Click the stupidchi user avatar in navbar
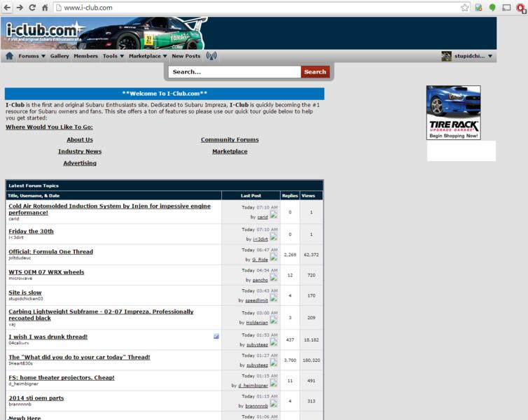528x420 pixels. [x=446, y=56]
